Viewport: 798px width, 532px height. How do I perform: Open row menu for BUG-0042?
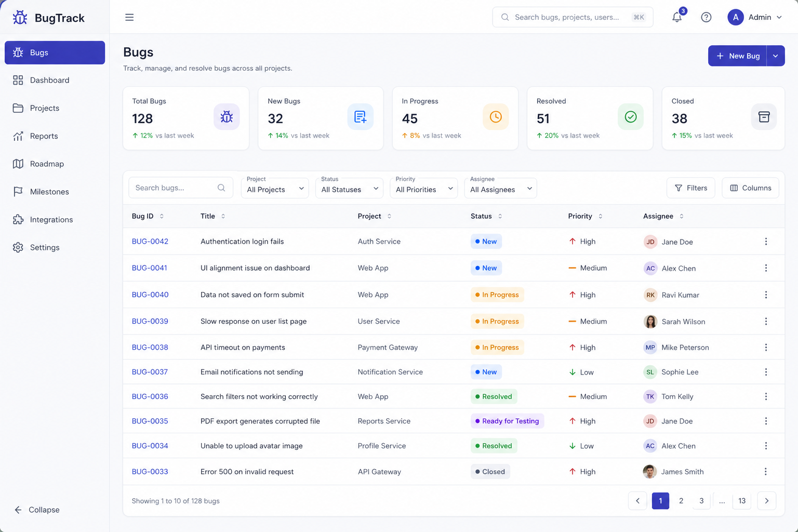pyautogui.click(x=766, y=242)
